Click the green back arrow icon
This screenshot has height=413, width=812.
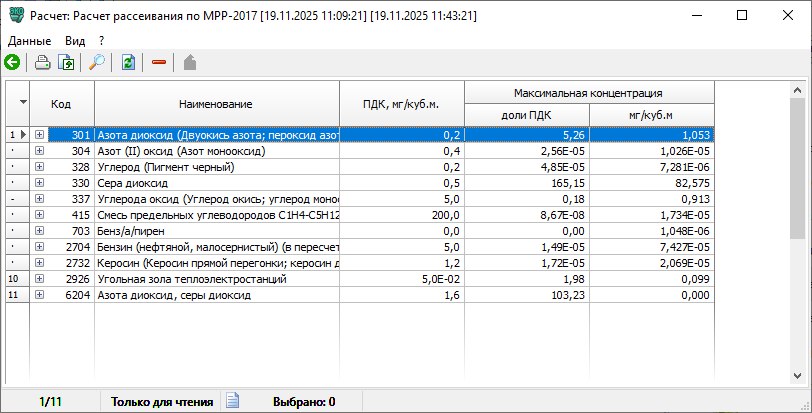pyautogui.click(x=12, y=62)
